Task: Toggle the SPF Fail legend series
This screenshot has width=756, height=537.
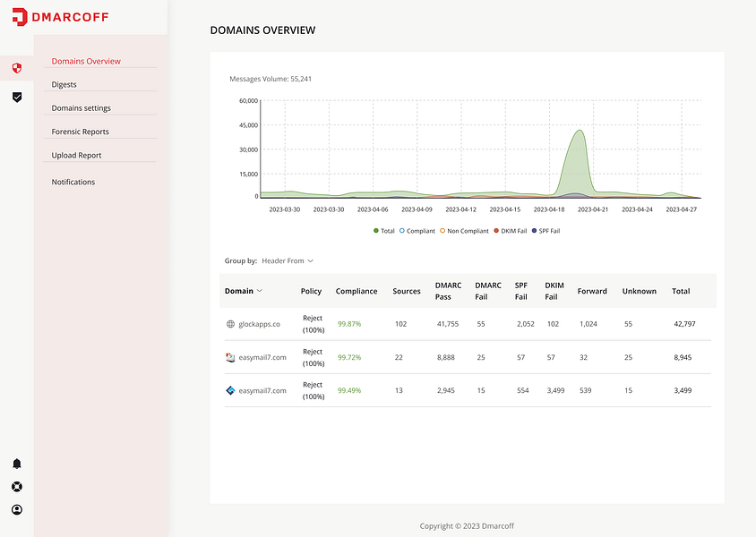Action: [x=546, y=231]
